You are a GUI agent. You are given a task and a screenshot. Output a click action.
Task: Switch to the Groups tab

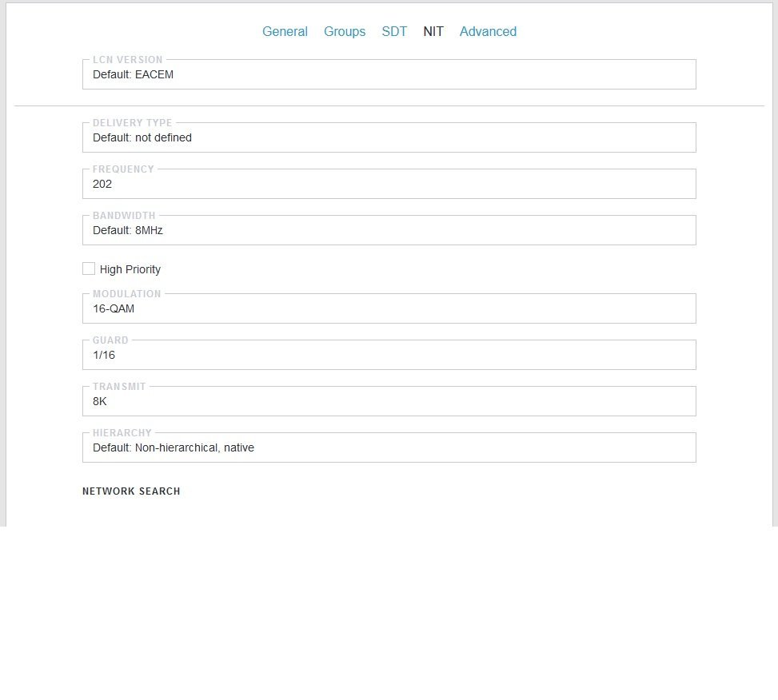[x=345, y=31]
